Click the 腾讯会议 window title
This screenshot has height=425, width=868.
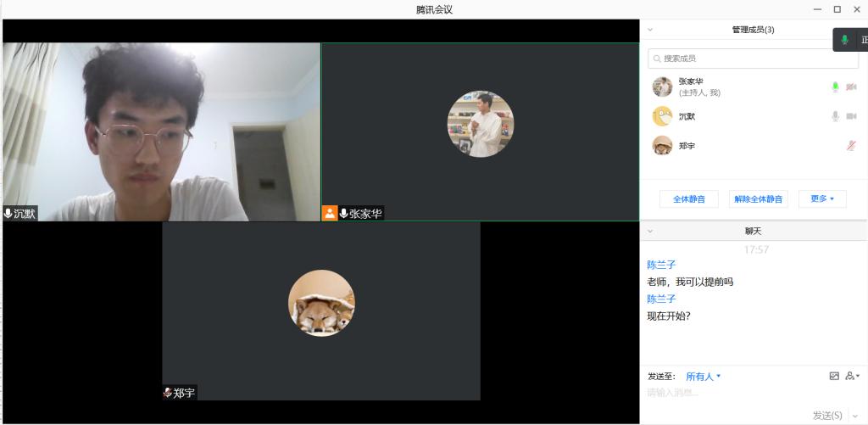pyautogui.click(x=435, y=9)
